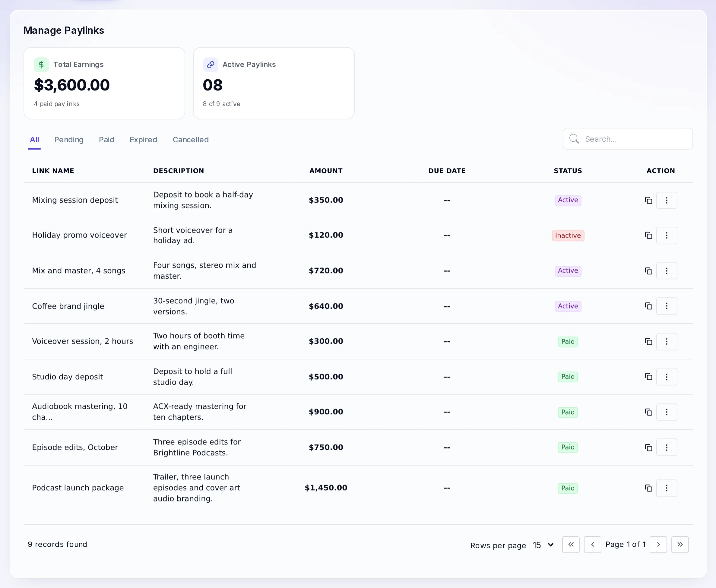This screenshot has width=716, height=588.
Task: Go to the previous page
Action: (592, 545)
